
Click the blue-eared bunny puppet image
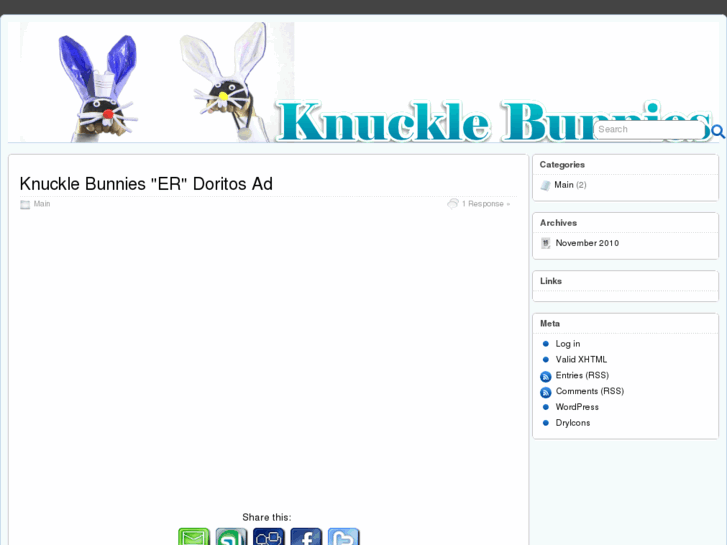(98, 88)
